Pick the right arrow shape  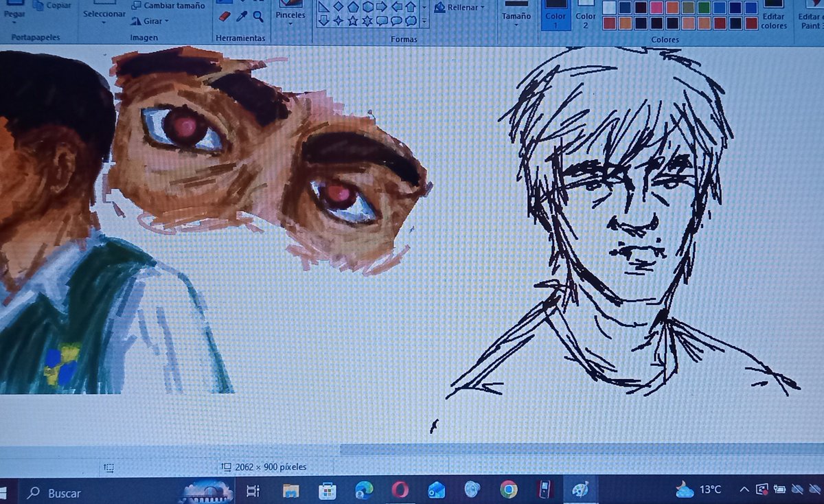[x=382, y=7]
